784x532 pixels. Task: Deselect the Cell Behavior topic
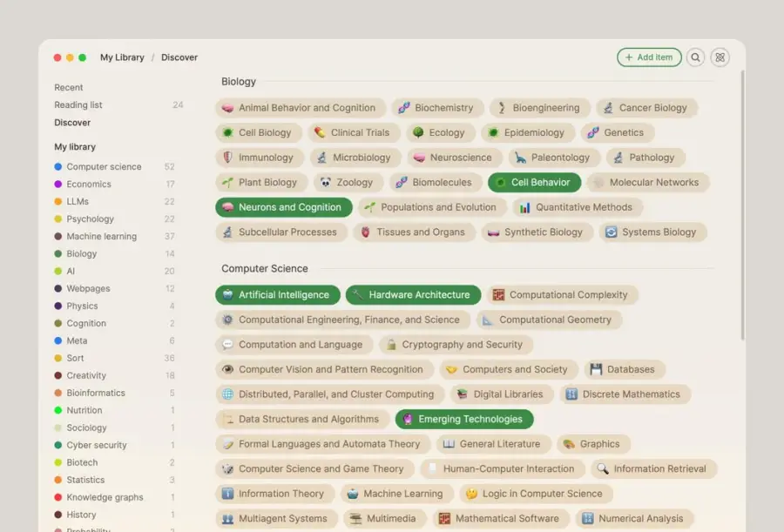(535, 183)
